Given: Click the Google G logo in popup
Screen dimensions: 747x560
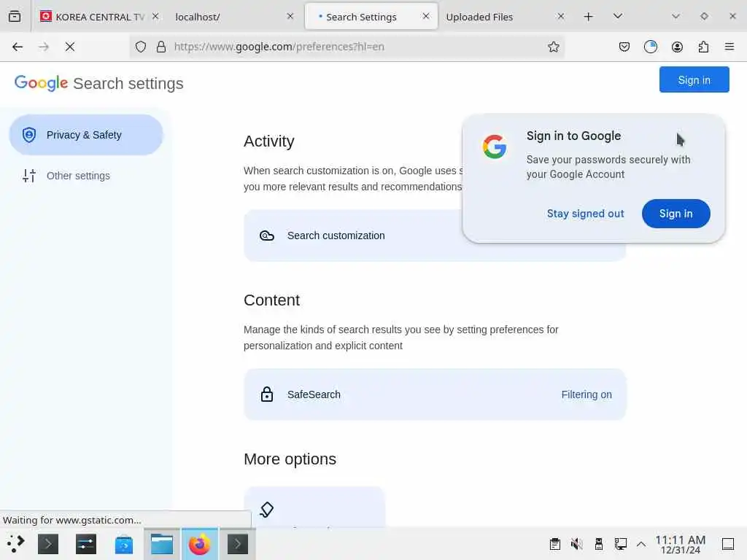Looking at the screenshot, I should pyautogui.click(x=495, y=146).
